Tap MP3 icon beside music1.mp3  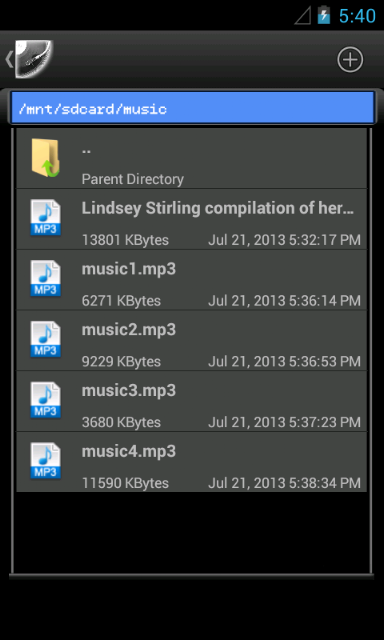[45, 278]
